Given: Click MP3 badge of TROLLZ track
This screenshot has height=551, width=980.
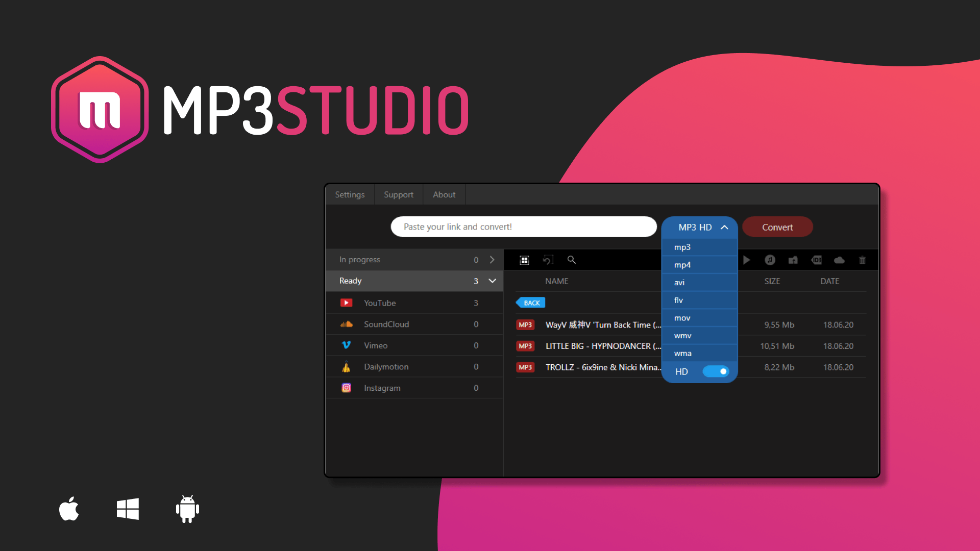Looking at the screenshot, I should pos(525,367).
